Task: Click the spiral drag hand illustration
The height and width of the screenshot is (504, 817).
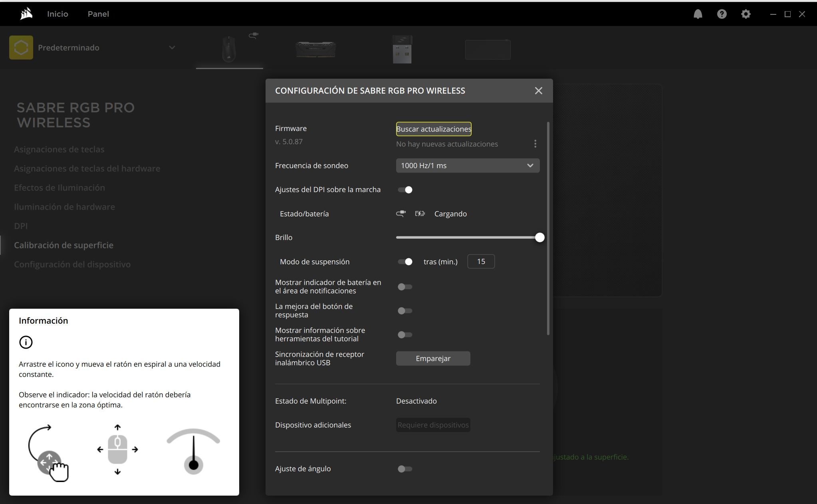Action: pos(48,453)
